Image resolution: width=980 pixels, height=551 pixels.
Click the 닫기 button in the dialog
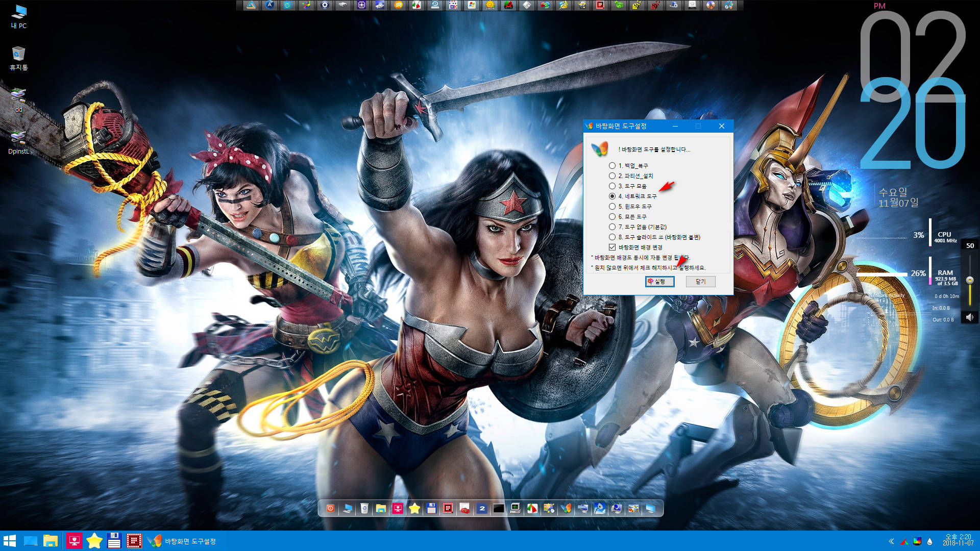700,282
